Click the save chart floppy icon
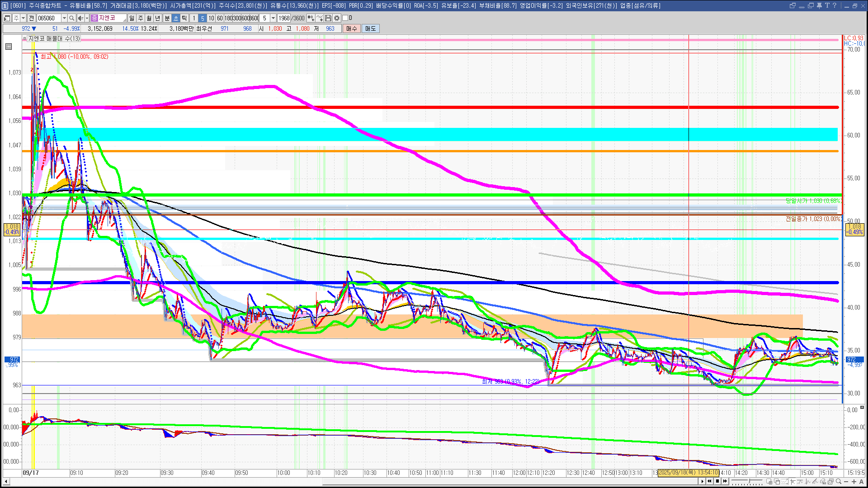 point(328,18)
